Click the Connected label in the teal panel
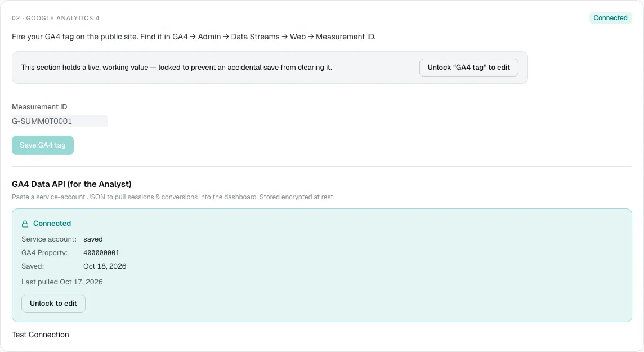 (x=52, y=224)
